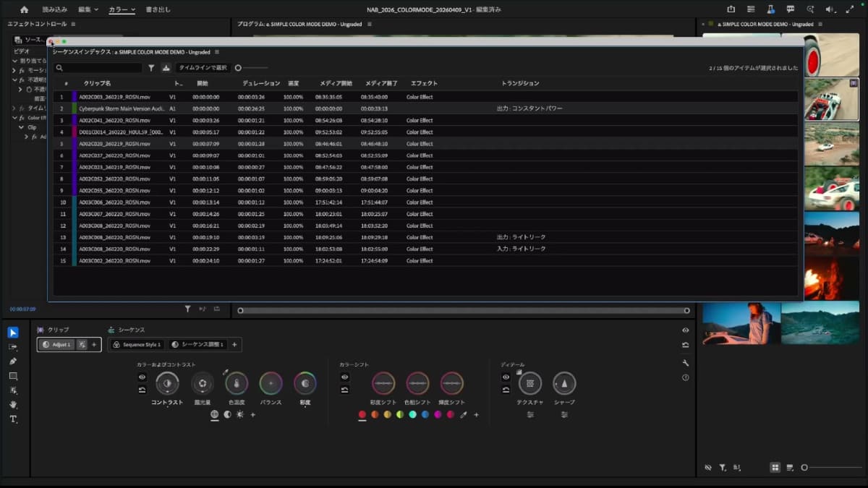The height and width of the screenshot is (488, 868).
Task: Add a new clip adjustment with plus
Action: click(x=94, y=345)
